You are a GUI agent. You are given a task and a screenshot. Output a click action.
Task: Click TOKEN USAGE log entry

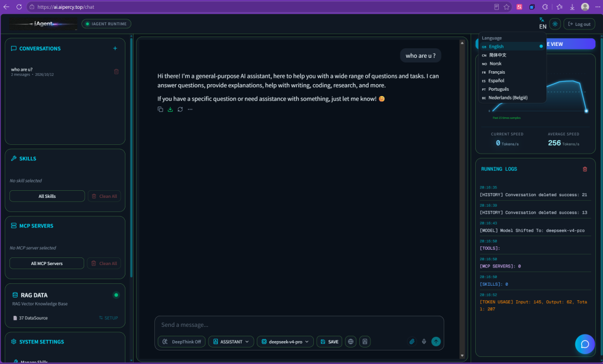(x=534, y=306)
